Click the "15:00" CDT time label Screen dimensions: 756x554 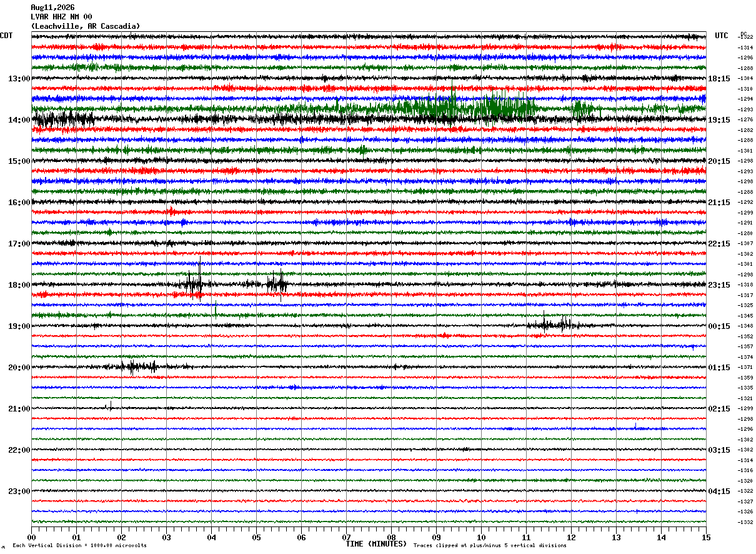19,161
